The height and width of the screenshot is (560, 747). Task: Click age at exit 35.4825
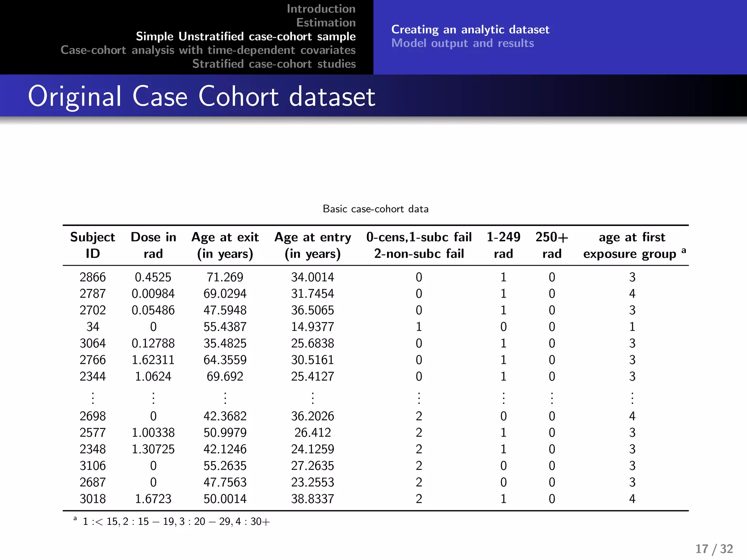pos(225,343)
